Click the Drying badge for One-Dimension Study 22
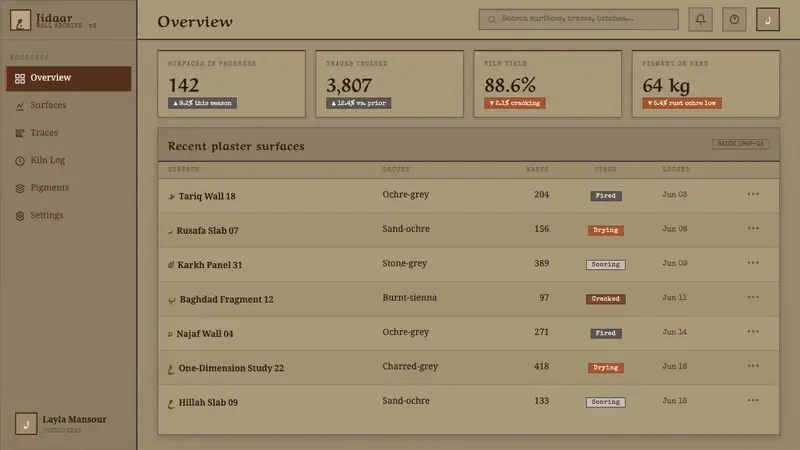Screen dimensions: 800x450 (606, 368)
